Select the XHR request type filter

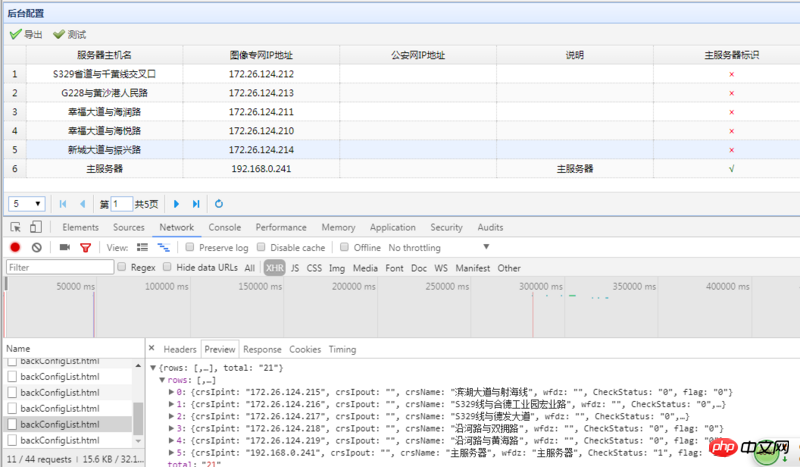[x=274, y=268]
